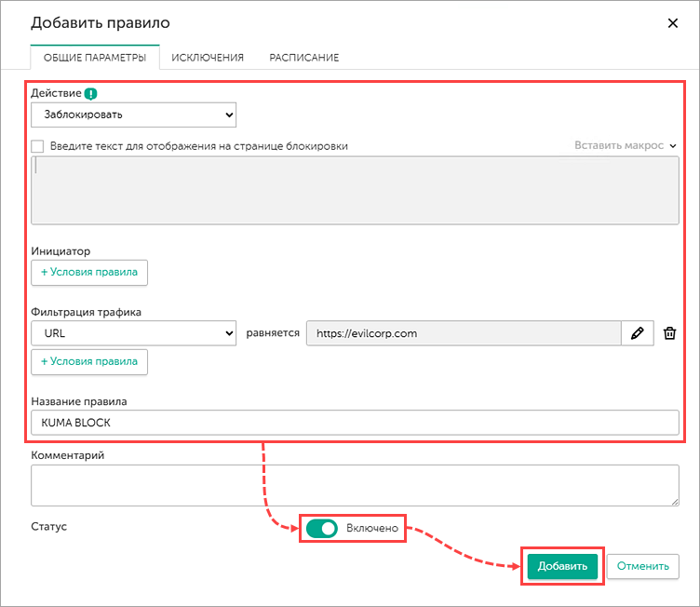This screenshot has height=607, width=700.
Task: Add rule condition under Фильтрация трафика
Action: (x=89, y=362)
